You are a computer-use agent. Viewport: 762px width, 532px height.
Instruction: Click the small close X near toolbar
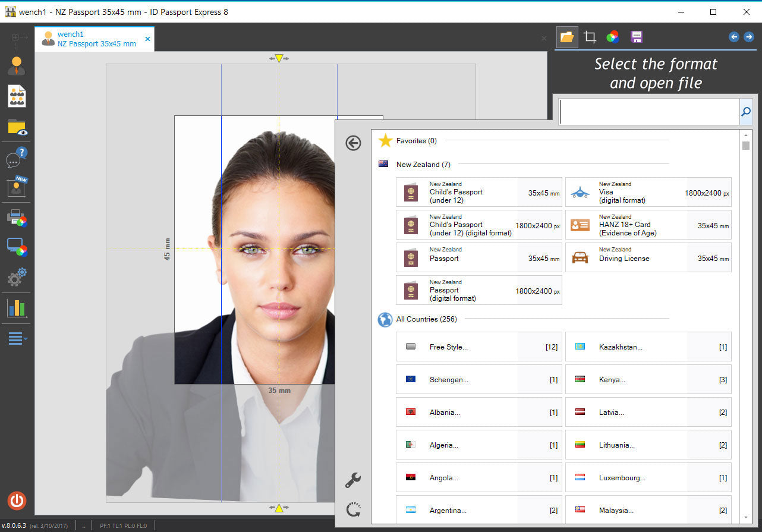pyautogui.click(x=544, y=38)
